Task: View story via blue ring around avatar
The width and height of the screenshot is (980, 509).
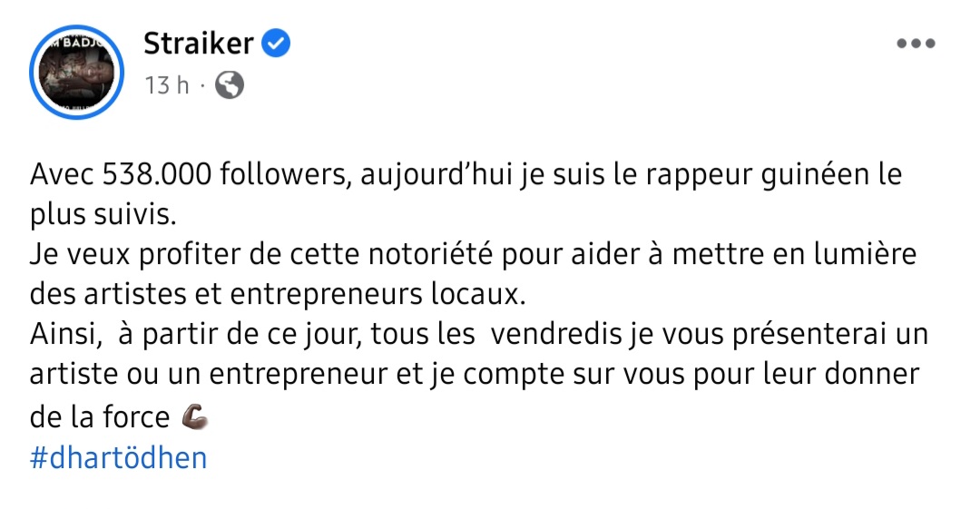Action: [x=76, y=72]
